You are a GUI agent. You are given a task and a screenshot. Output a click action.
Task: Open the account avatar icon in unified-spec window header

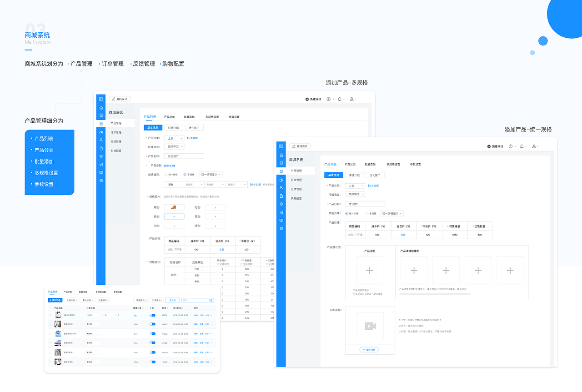tap(534, 146)
